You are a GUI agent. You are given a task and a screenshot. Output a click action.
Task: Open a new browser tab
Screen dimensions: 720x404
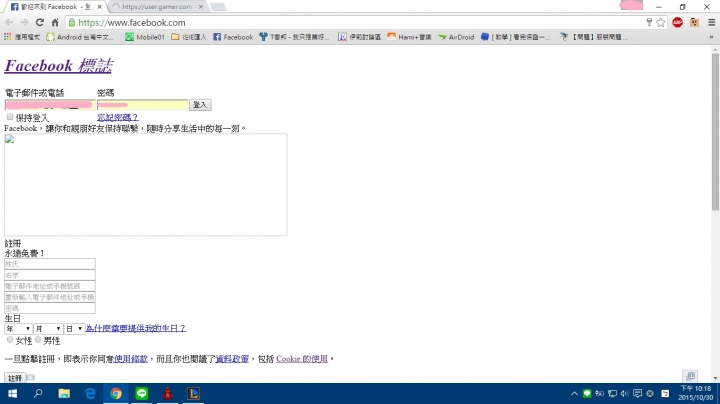point(218,7)
